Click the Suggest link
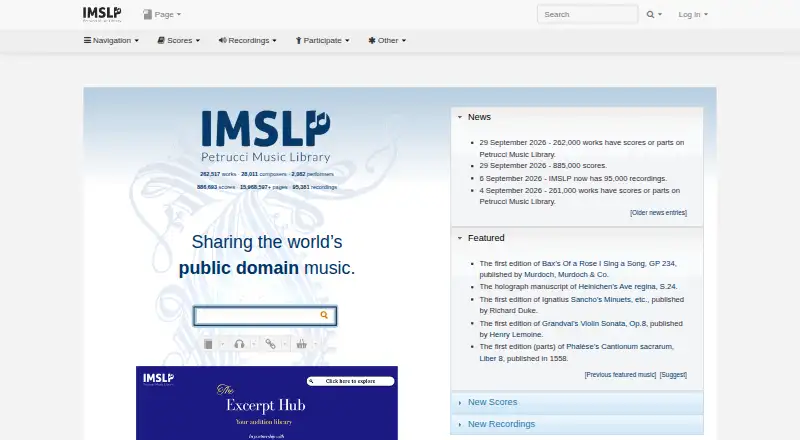 point(673,375)
